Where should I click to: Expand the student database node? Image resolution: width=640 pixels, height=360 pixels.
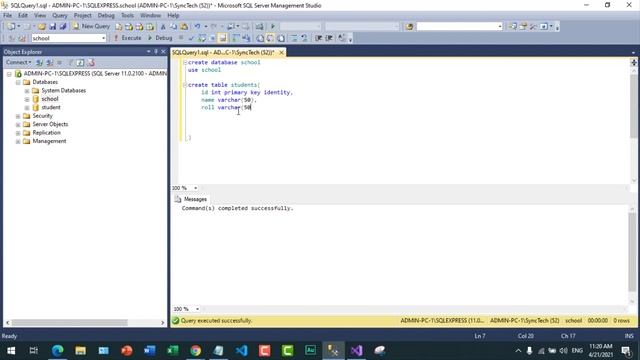tap(27, 107)
